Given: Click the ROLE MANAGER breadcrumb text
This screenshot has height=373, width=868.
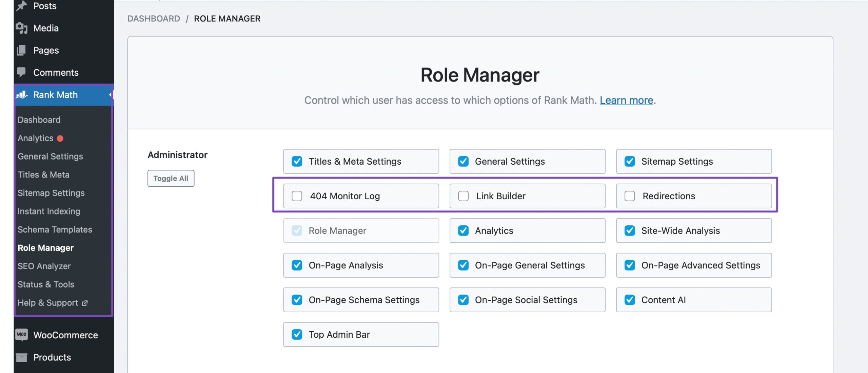Looking at the screenshot, I should pyautogui.click(x=227, y=19).
